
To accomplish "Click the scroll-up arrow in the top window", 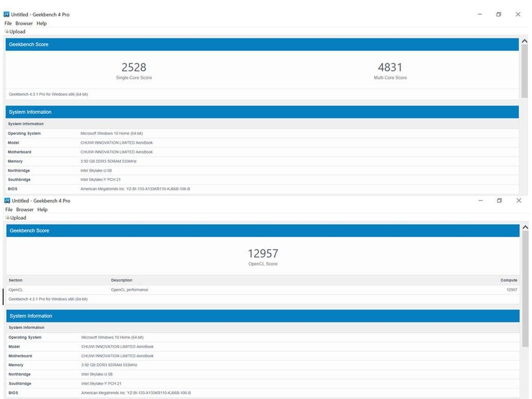I will point(525,42).
